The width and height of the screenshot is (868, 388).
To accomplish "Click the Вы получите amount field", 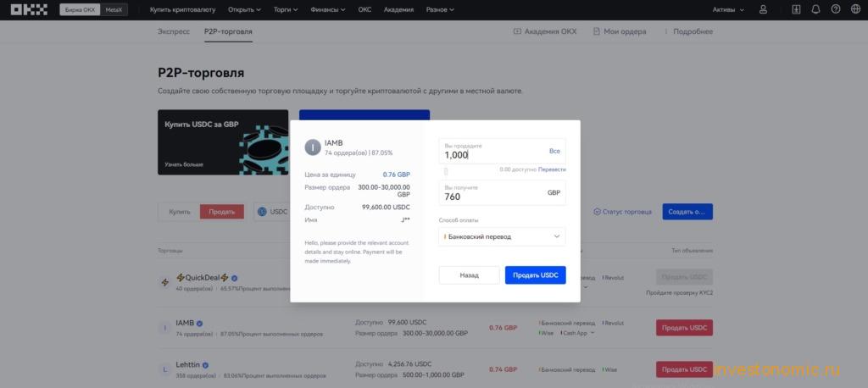I will click(502, 192).
